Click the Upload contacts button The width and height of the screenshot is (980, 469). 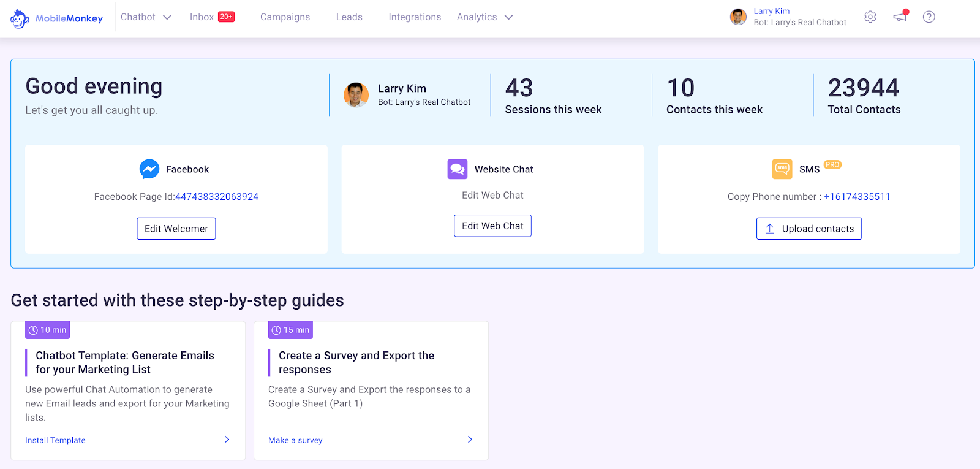pos(809,229)
